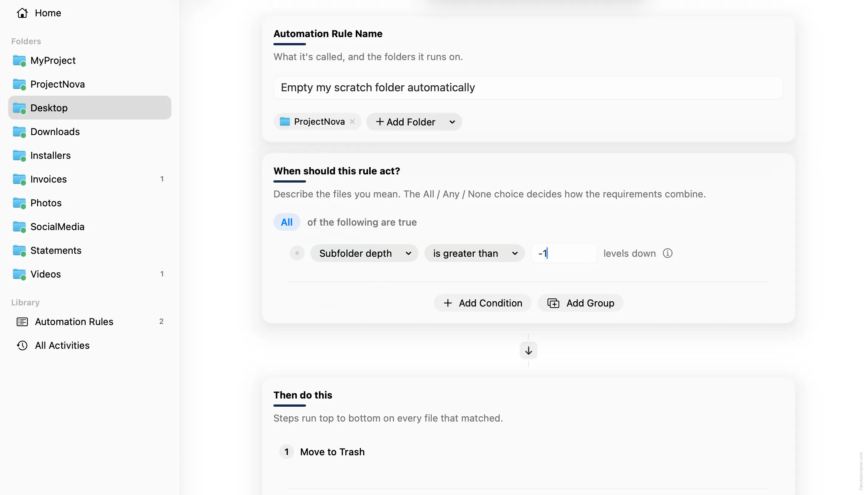Click the 'levels down' label
This screenshot has width=868, height=495.
point(629,253)
